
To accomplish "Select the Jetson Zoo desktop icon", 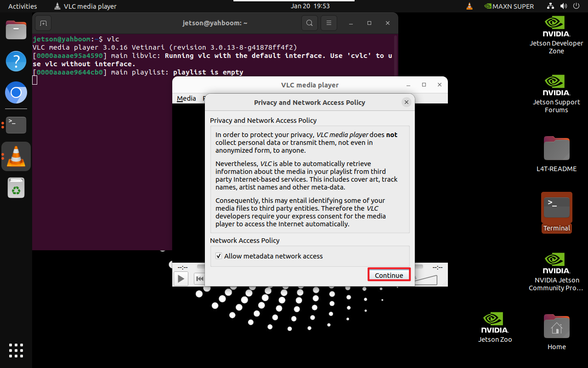I will click(495, 327).
